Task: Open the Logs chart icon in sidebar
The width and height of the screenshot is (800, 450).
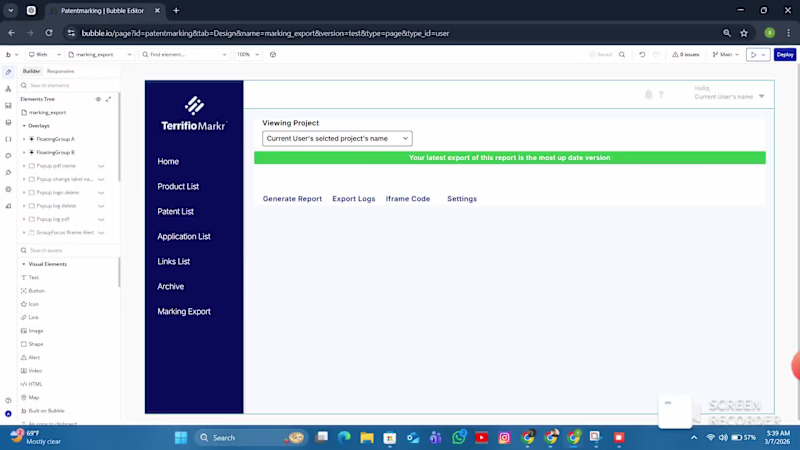Action: [8, 206]
